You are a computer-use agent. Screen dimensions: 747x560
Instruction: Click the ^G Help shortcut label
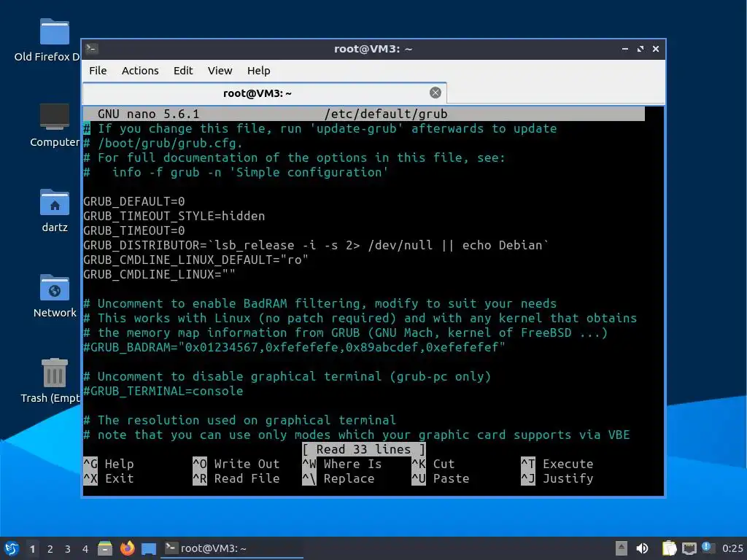[109, 464]
